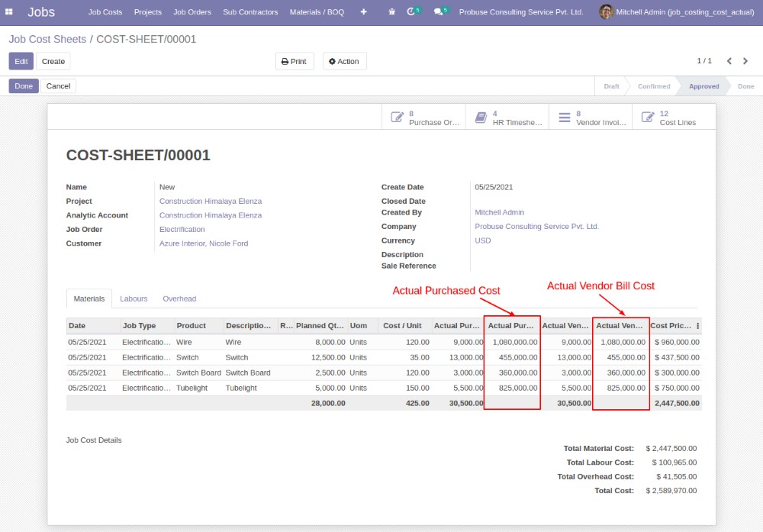This screenshot has width=763, height=532.
Task: Open the column options kebab menu
Action: click(x=697, y=326)
